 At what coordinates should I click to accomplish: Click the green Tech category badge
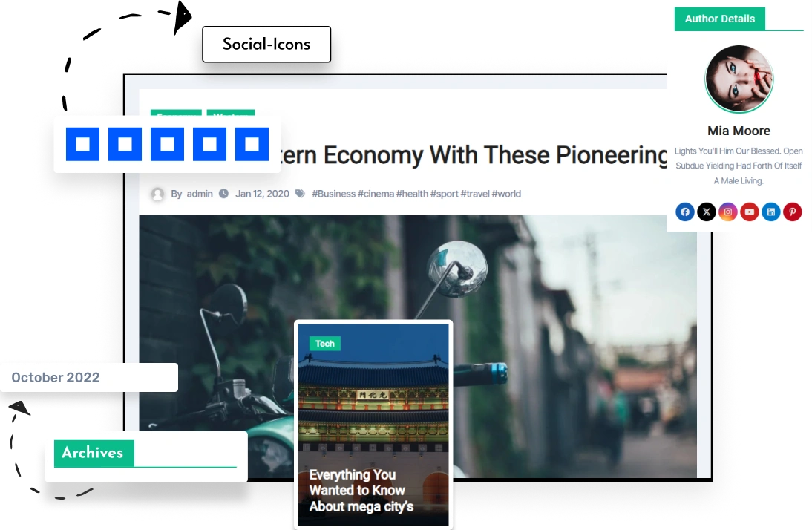tap(324, 344)
